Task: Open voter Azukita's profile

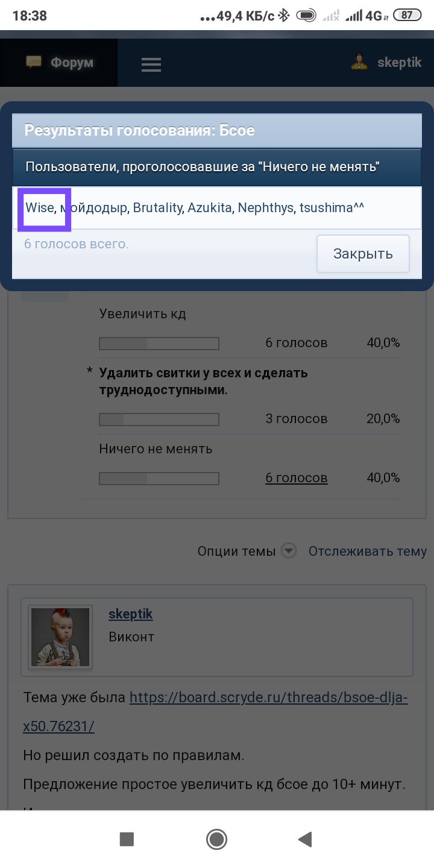Action: [x=210, y=208]
